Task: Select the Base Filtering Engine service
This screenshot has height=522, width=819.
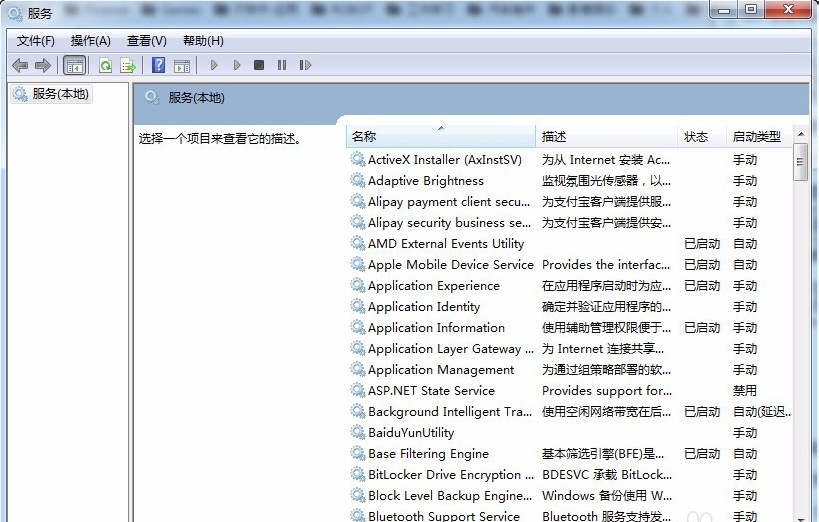Action: coord(428,454)
